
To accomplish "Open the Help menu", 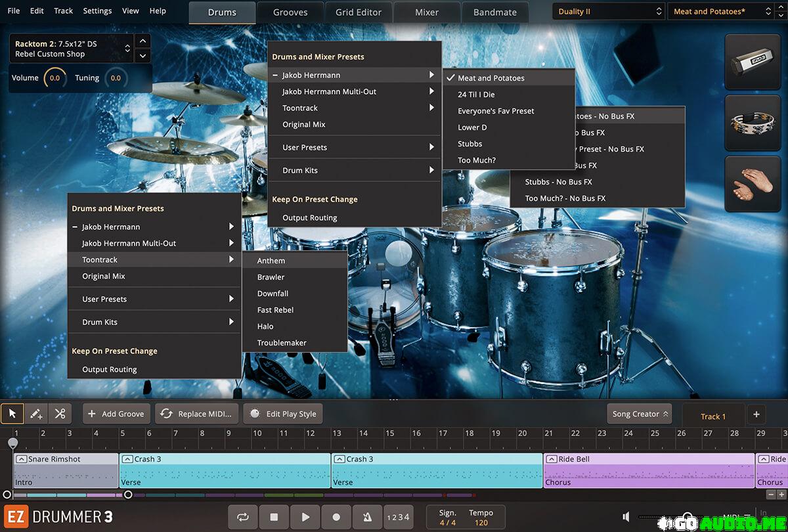I will tap(158, 11).
